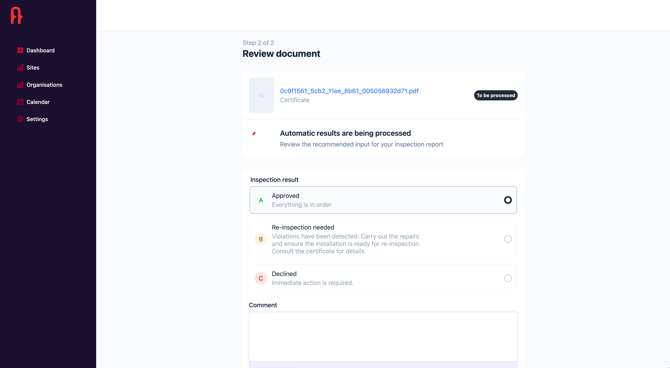Click inside the Comment text box
Viewport: 670px width, 368px height.
pyautogui.click(x=383, y=336)
